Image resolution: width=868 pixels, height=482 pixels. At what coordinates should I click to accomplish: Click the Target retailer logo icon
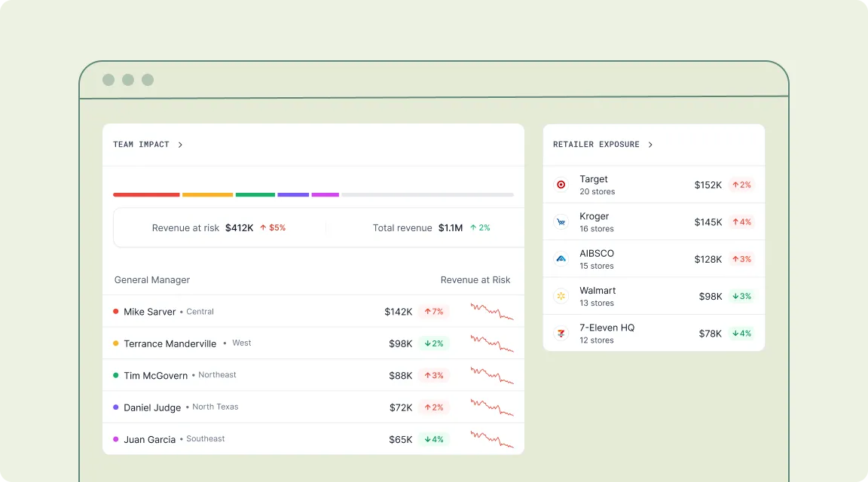[561, 185]
